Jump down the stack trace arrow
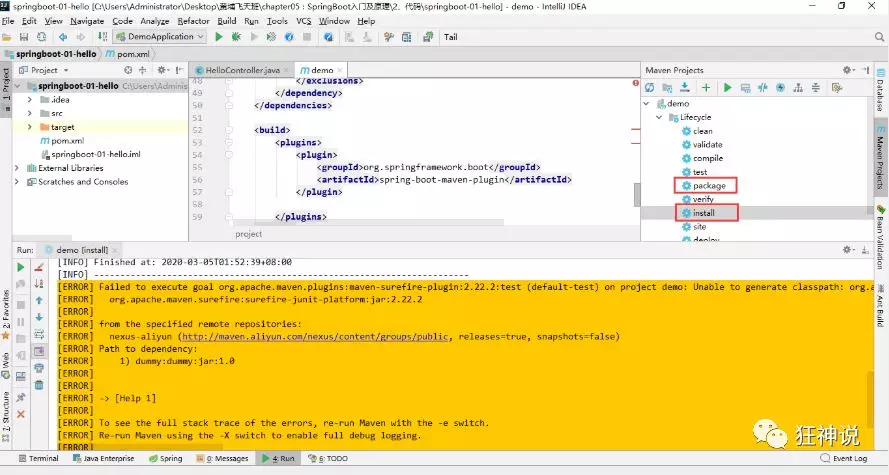Viewport: 889px width, 475px height. pyautogui.click(x=39, y=317)
